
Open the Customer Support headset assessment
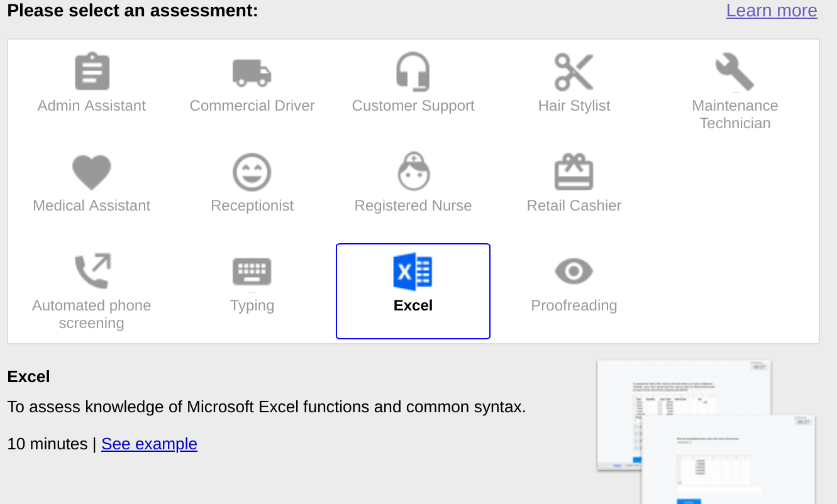(x=413, y=71)
